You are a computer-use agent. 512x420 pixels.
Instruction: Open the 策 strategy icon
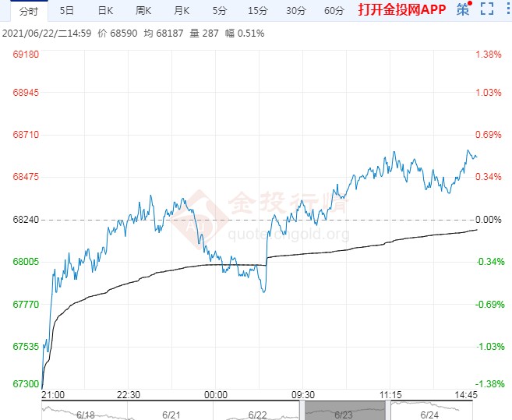point(464,9)
